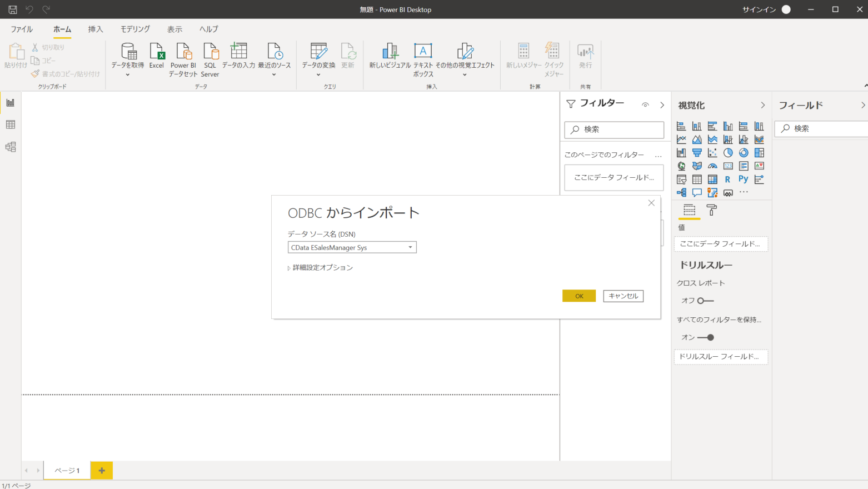This screenshot has width=868, height=489.
Task: Toggle the eye icon in フィルター pane
Action: pos(645,104)
